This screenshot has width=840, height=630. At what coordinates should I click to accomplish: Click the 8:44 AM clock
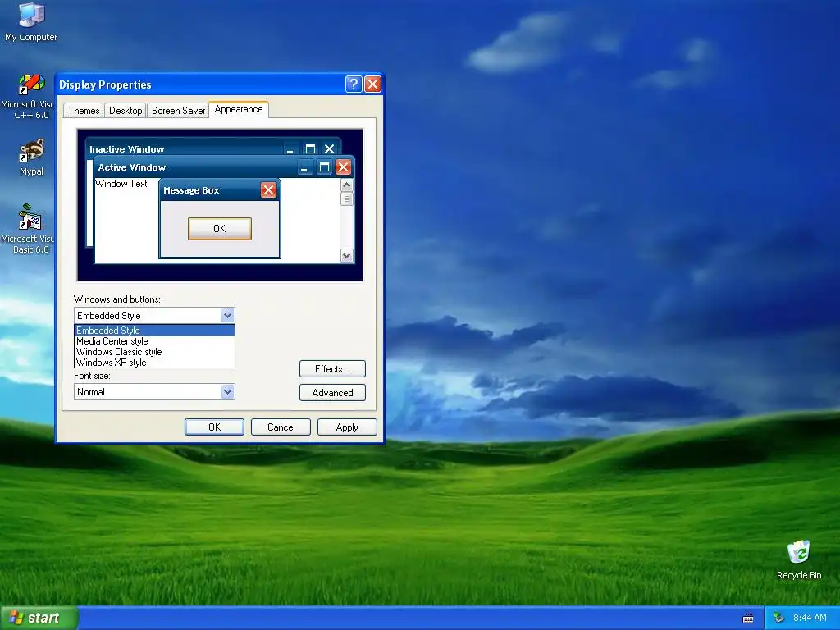click(x=810, y=619)
